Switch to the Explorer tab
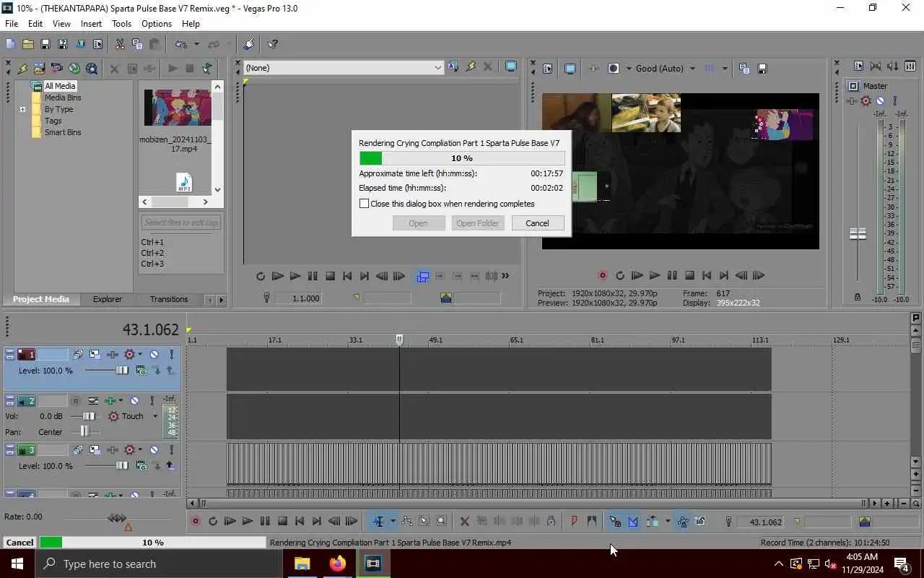Viewport: 924px width, 578px height. (108, 299)
